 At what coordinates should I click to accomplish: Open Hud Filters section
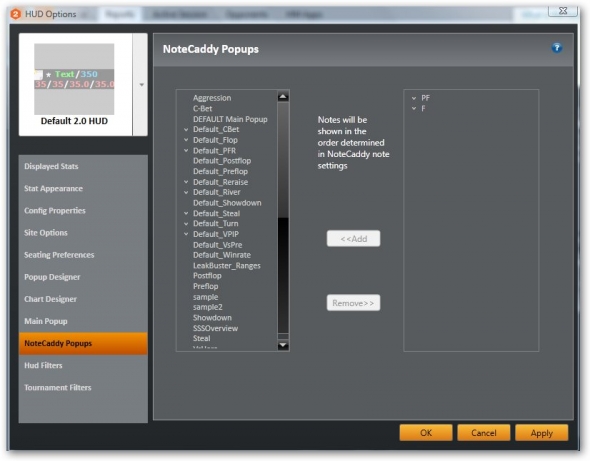83,365
